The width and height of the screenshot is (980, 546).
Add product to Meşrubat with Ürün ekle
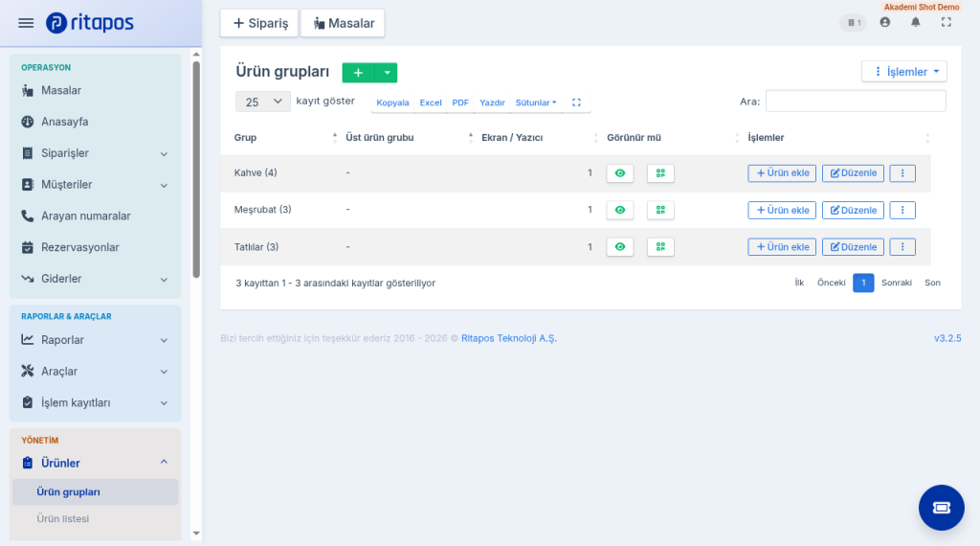click(x=782, y=210)
